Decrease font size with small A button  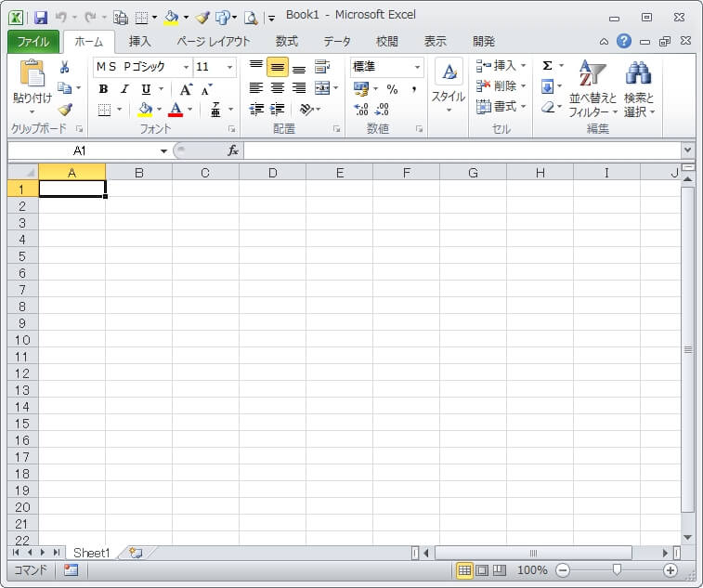(206, 89)
